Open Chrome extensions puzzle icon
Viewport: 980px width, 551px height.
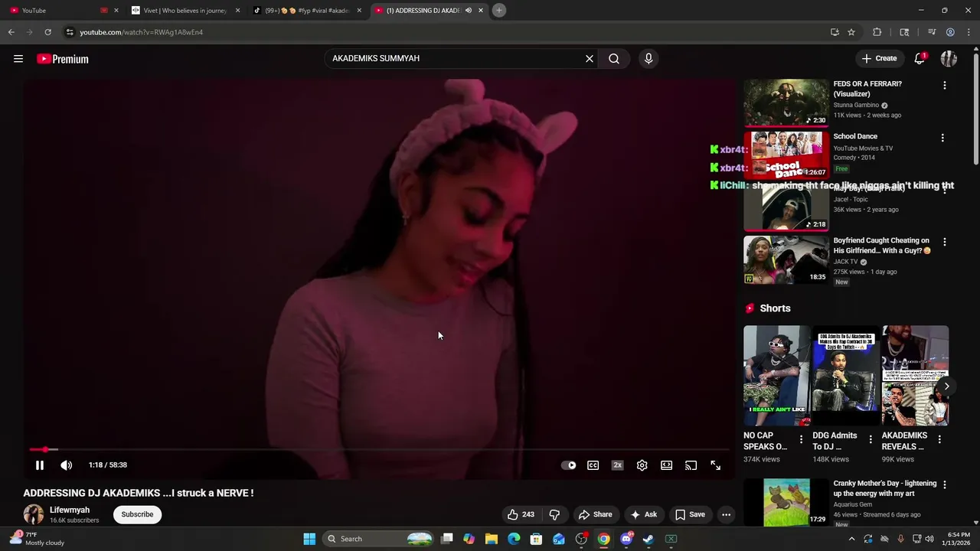(x=877, y=32)
